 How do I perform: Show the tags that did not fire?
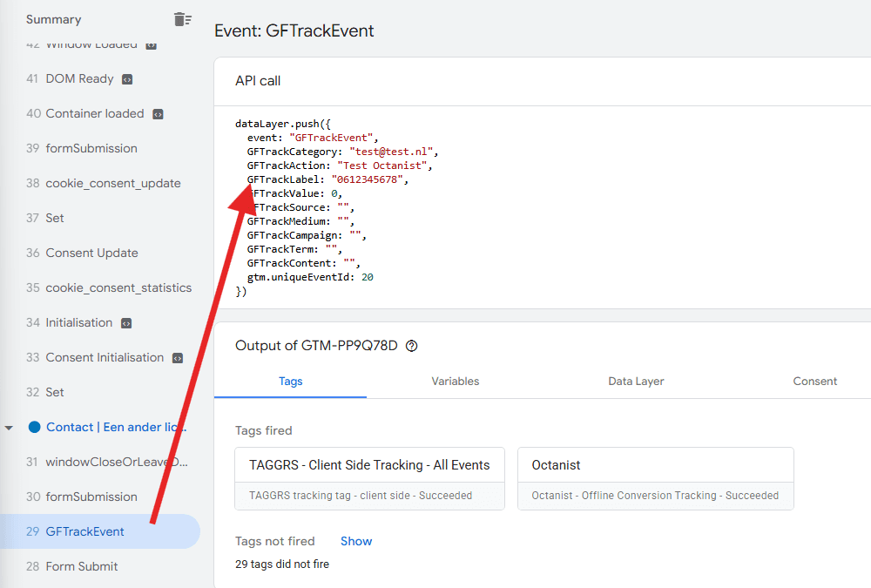356,541
